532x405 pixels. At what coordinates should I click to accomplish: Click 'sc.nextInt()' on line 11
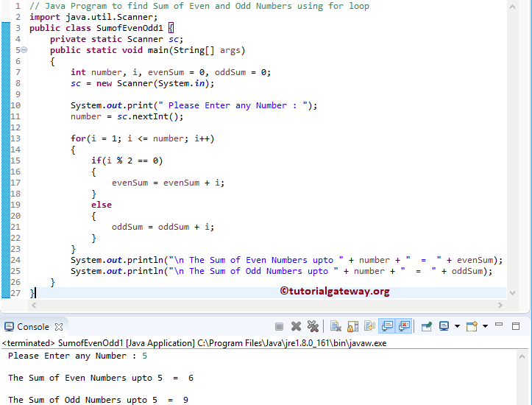click(148, 116)
